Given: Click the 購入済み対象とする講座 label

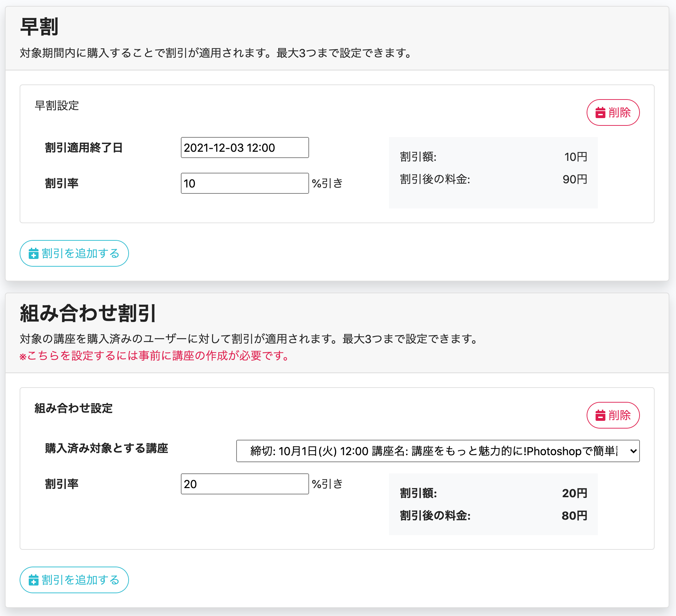Looking at the screenshot, I should (107, 448).
